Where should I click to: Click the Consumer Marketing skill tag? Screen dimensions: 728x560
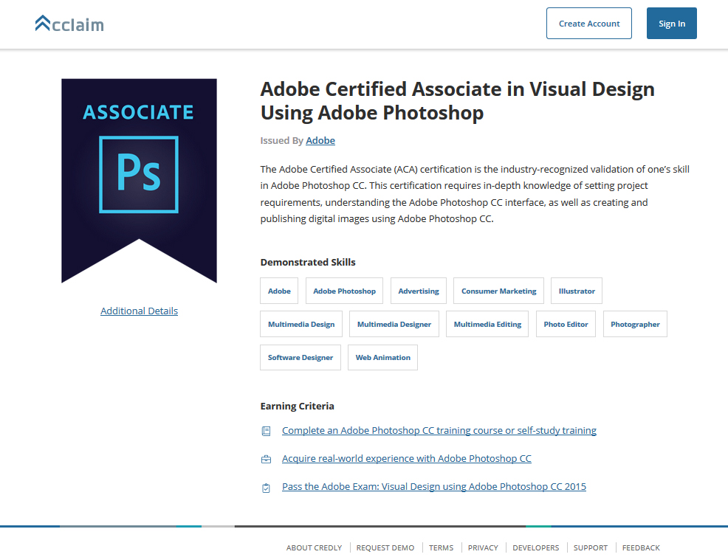click(x=498, y=291)
